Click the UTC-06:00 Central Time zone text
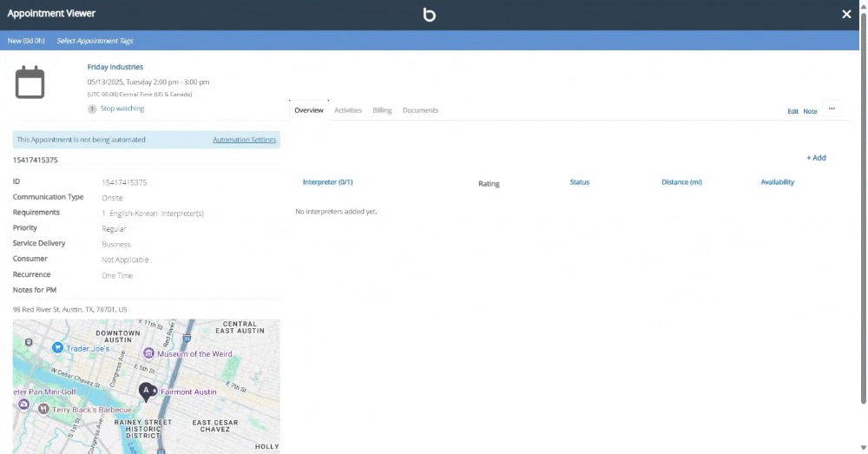 tap(140, 94)
